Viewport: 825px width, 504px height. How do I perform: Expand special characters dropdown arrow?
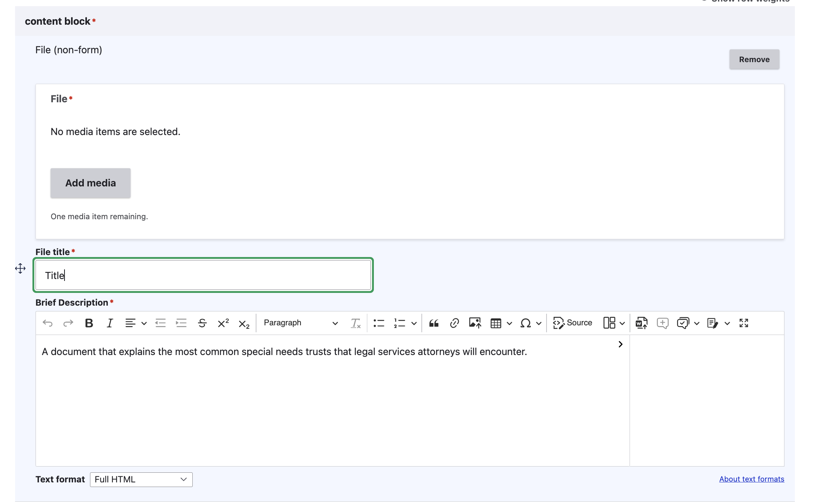(x=539, y=323)
